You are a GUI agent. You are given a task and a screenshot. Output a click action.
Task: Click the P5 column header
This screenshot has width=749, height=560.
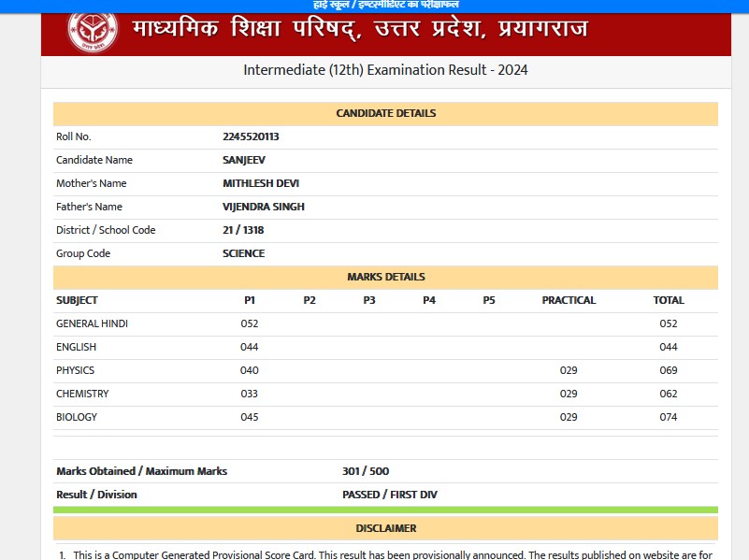(489, 300)
